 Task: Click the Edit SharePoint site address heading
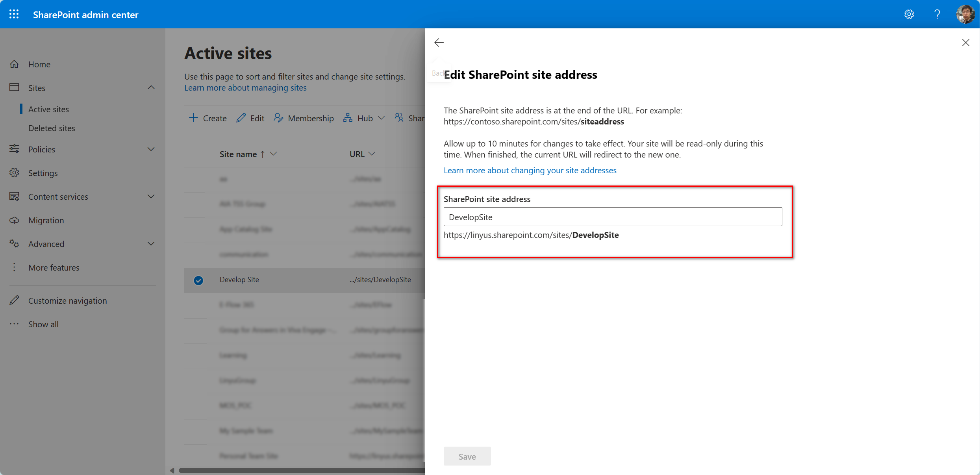(521, 74)
